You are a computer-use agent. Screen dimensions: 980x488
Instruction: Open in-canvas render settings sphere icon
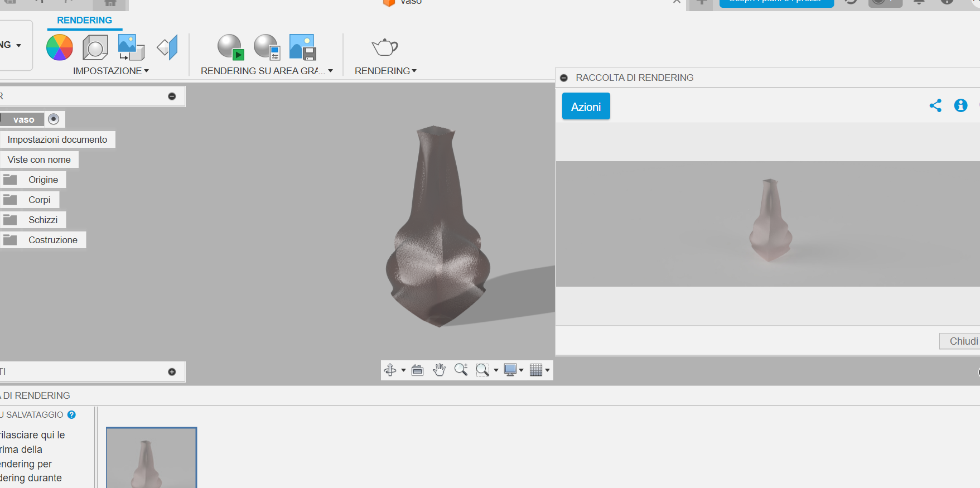pos(267,47)
